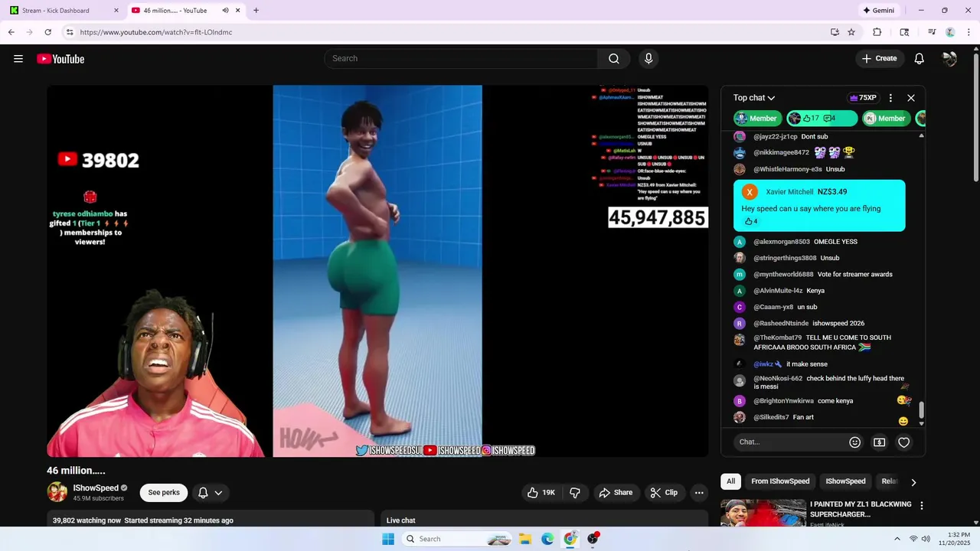The width and height of the screenshot is (980, 551).
Task: Open emoji picker in chat
Action: [x=855, y=442]
